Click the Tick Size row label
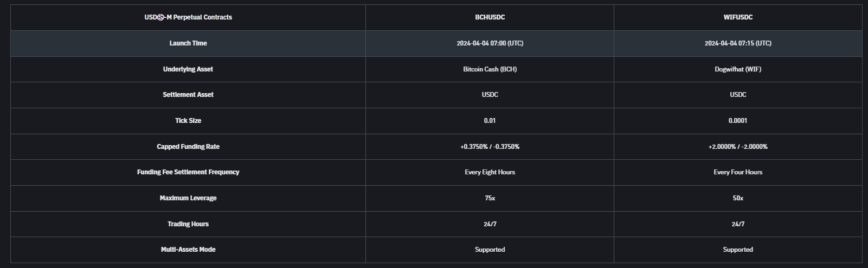 point(188,121)
